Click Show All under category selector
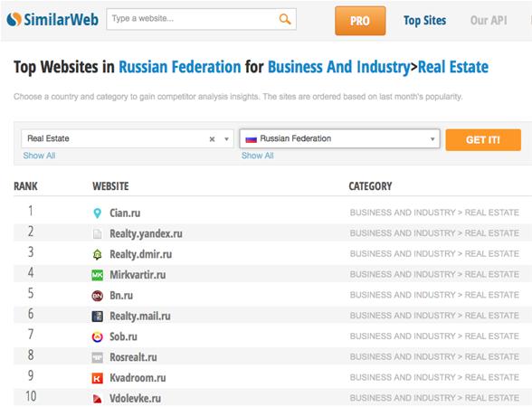 (x=39, y=156)
